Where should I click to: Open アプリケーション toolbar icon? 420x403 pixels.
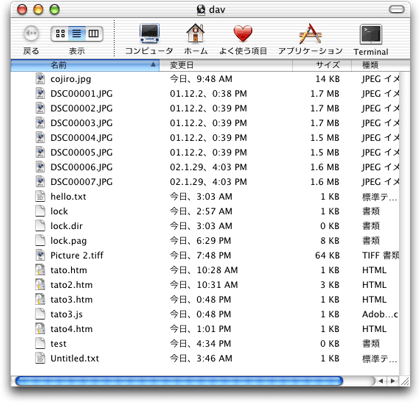coord(310,33)
